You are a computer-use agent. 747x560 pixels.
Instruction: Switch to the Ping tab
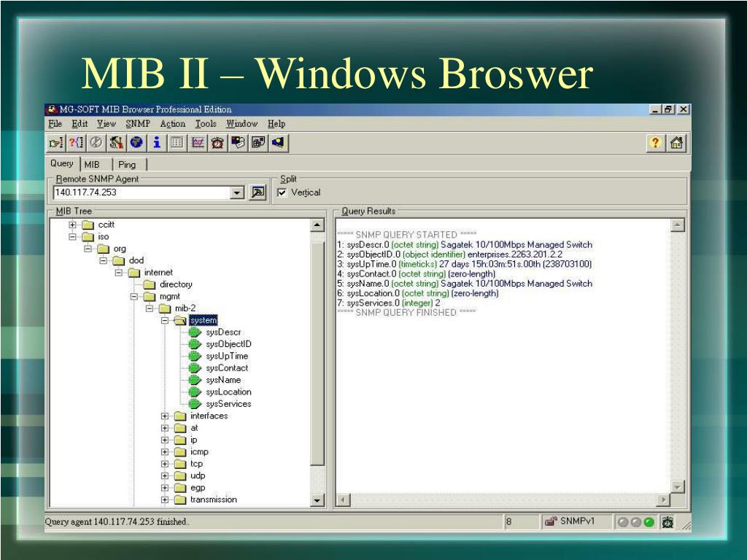pos(127,164)
